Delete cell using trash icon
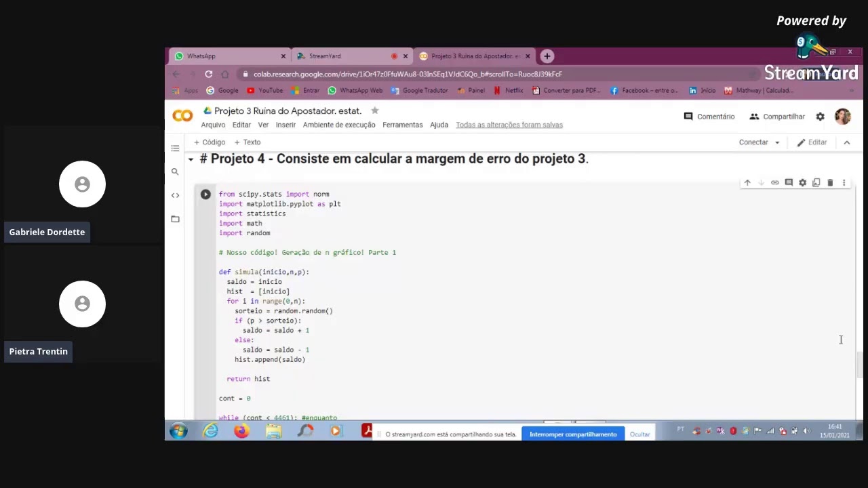Screen dimensions: 868x488 [x=830, y=183]
